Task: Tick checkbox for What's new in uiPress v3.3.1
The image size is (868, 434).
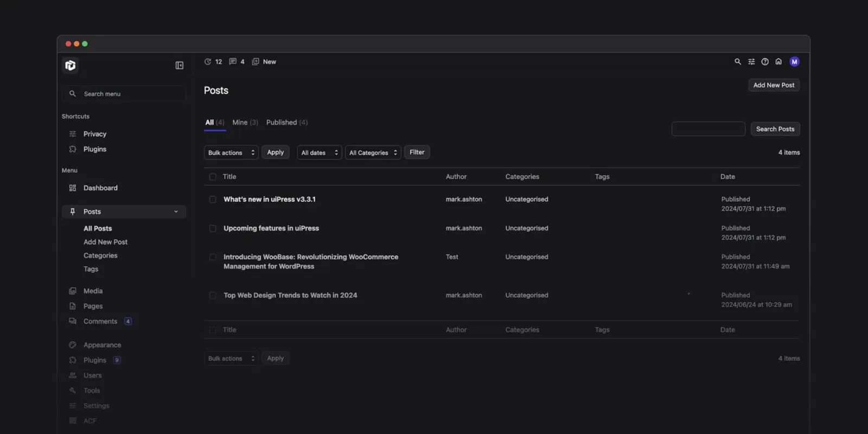Action: click(x=213, y=200)
